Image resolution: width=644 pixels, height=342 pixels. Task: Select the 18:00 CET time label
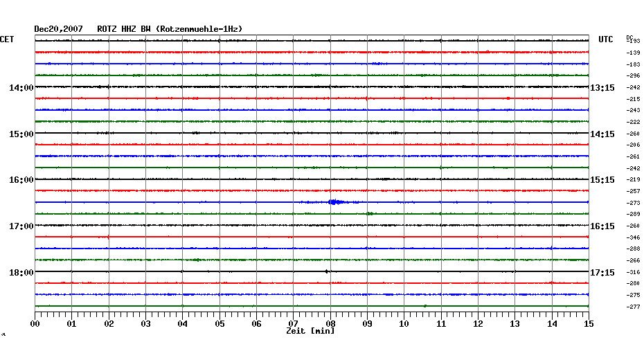[x=21, y=273]
